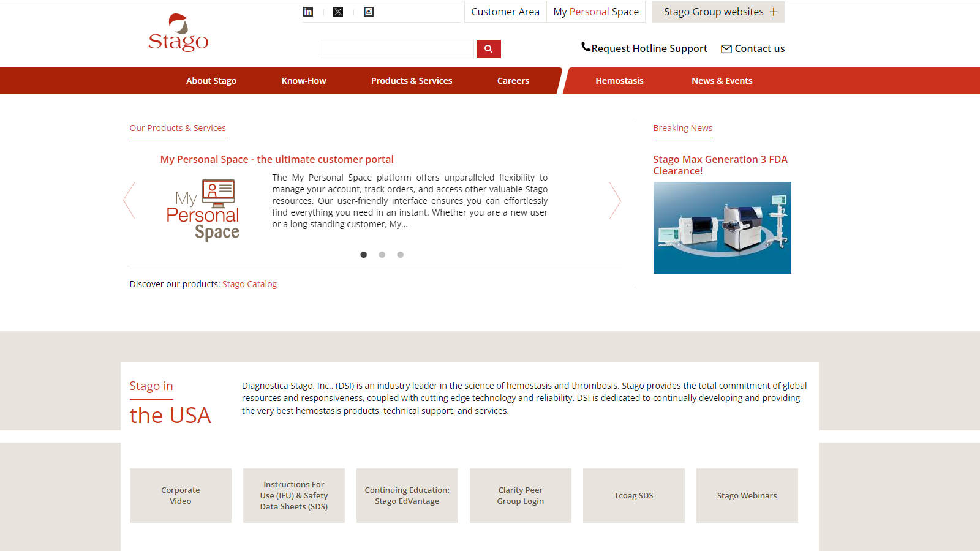
Task: Click the Our Products & Services heading
Action: click(178, 128)
